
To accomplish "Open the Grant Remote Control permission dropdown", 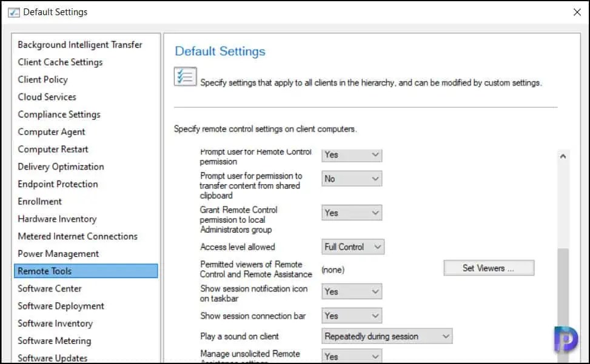I will click(x=351, y=213).
